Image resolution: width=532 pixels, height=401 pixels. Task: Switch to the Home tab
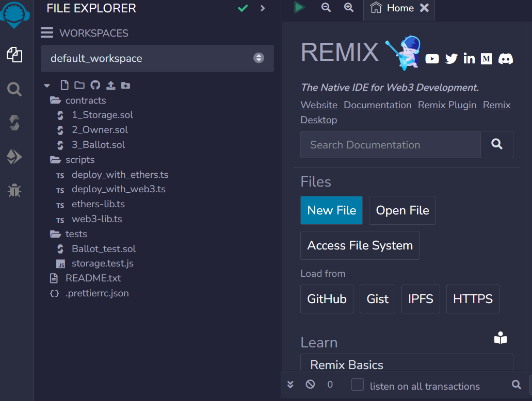pos(400,8)
